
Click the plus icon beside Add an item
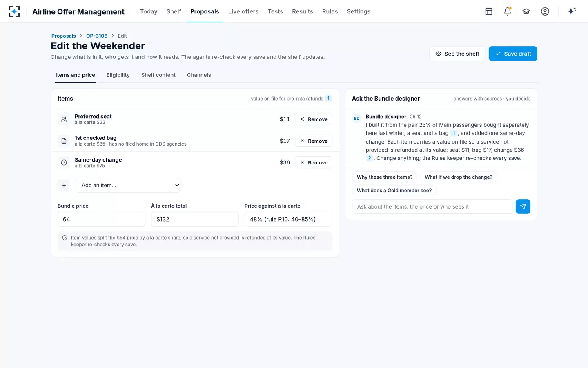click(x=64, y=185)
